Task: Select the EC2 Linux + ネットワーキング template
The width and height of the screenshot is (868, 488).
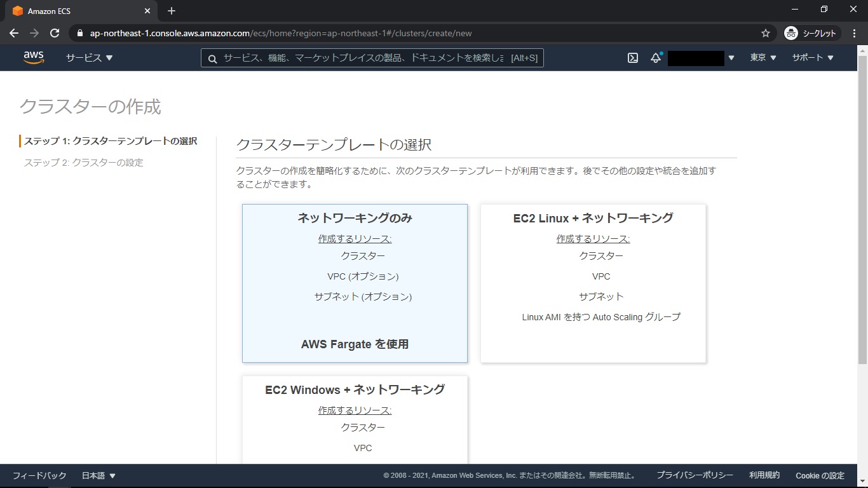Action: point(593,283)
